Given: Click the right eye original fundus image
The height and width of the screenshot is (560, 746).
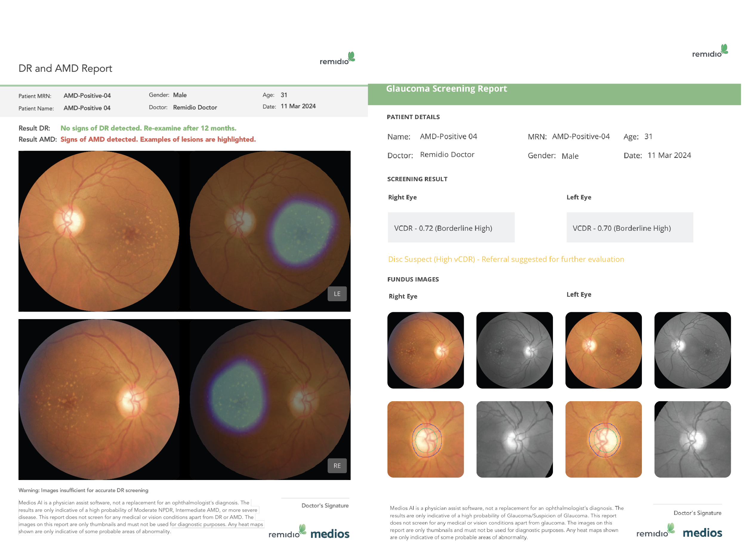Looking at the screenshot, I should pos(99,399).
